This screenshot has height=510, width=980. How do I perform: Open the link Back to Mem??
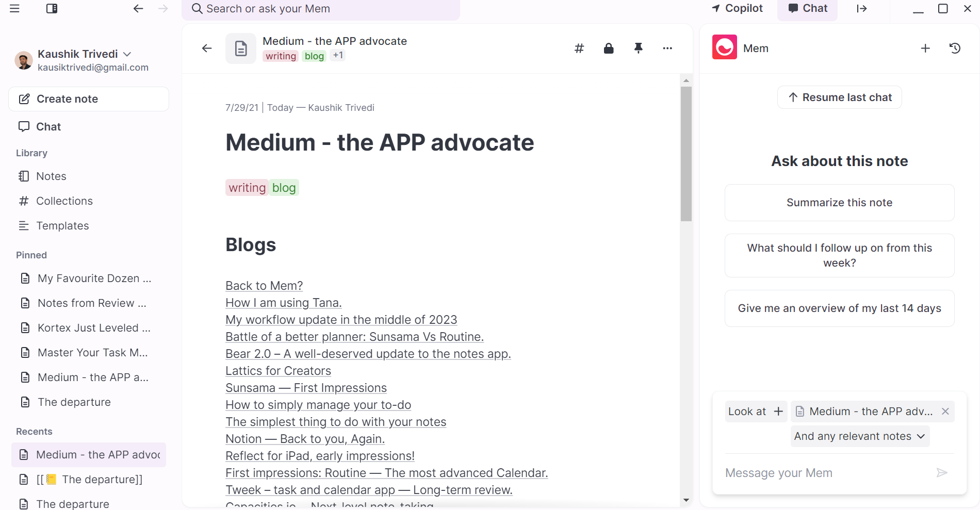[264, 286]
